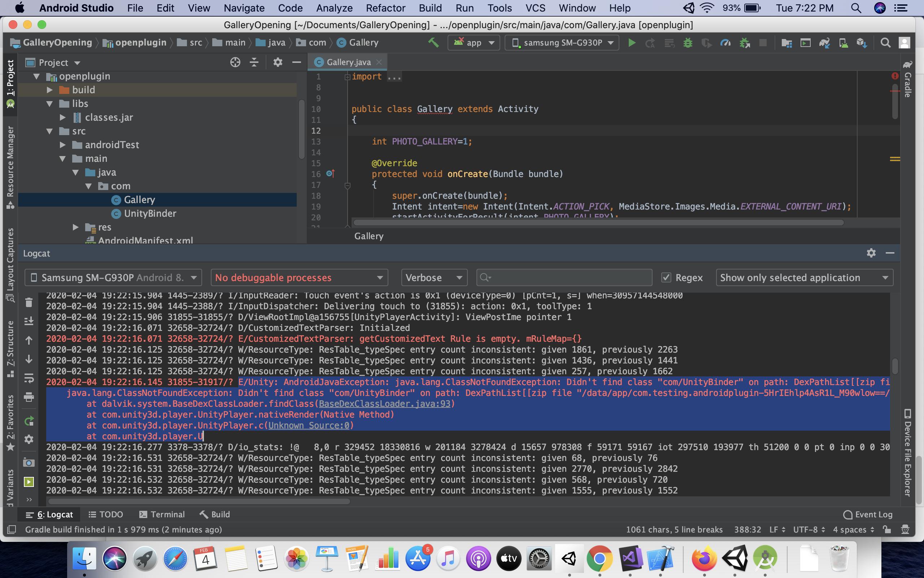Hide the Project panel with minus icon
Viewport: 924px width, 578px height.
[297, 62]
